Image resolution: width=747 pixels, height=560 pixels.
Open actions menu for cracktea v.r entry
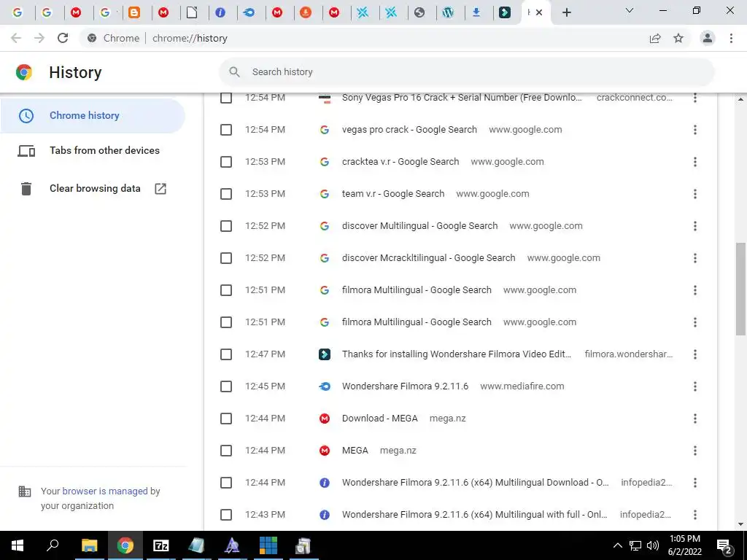(695, 162)
